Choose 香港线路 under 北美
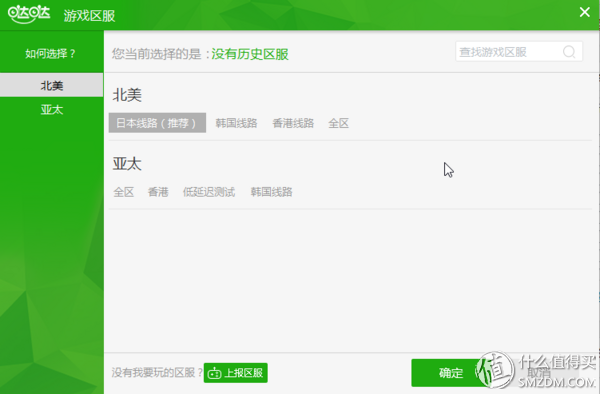This screenshot has width=600, height=394. [293, 123]
